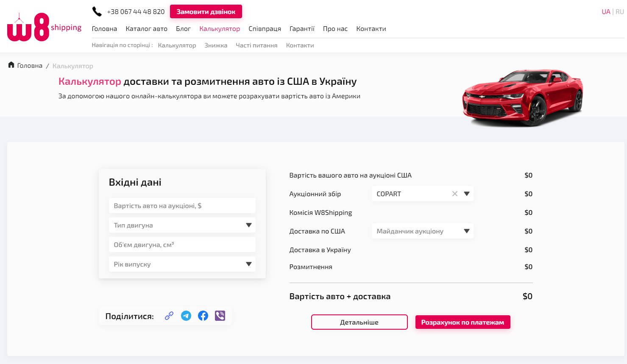Click the Viber share icon
This screenshot has height=364, width=627.
tap(220, 315)
